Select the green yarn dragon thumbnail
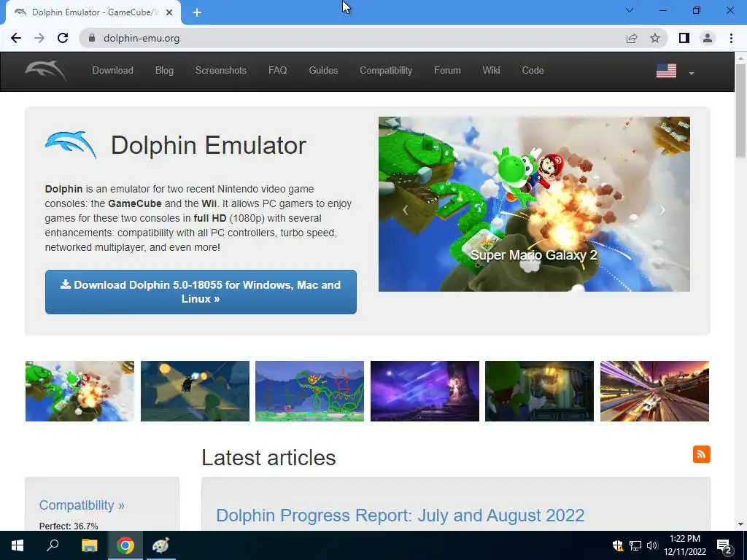Screen dimensions: 747x560 coord(309,391)
